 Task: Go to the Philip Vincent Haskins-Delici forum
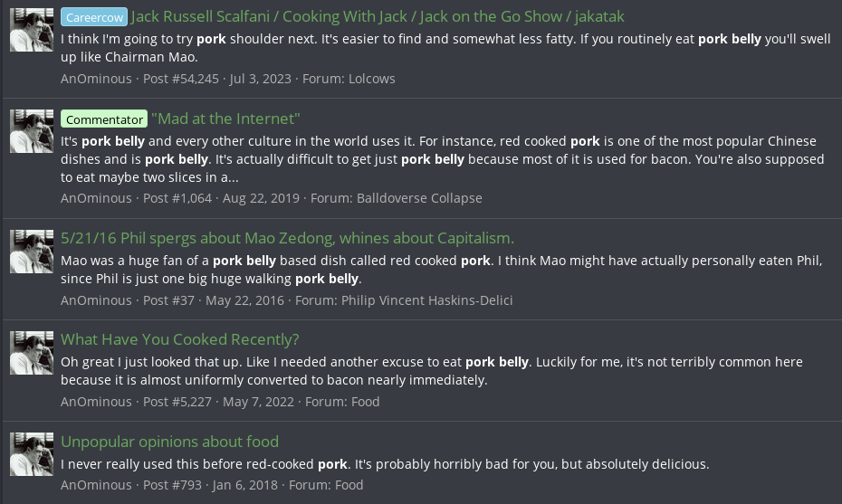pos(426,300)
